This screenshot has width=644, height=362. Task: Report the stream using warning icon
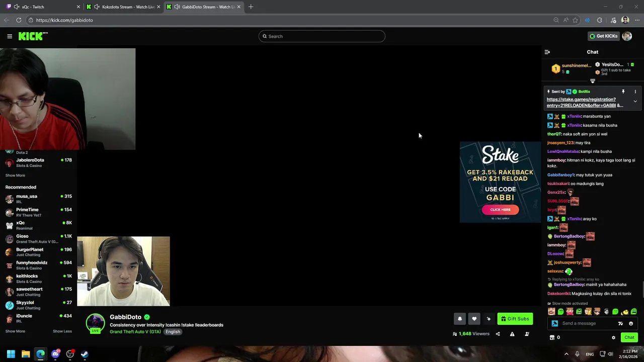pos(512,334)
